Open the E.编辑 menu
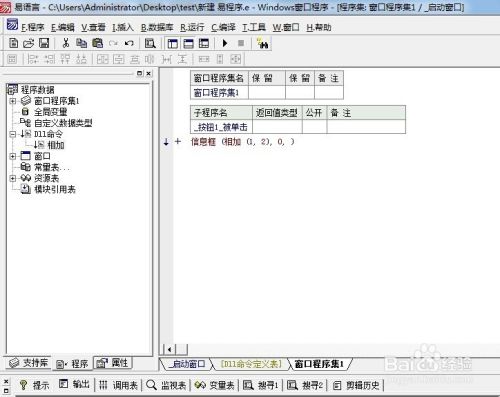500x397 pixels. tap(63, 27)
